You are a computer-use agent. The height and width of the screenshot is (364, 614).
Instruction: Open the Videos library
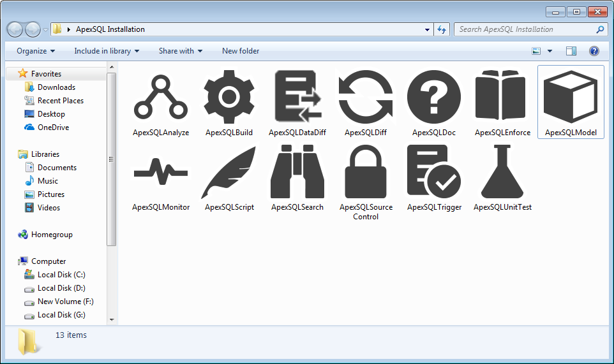tap(49, 208)
